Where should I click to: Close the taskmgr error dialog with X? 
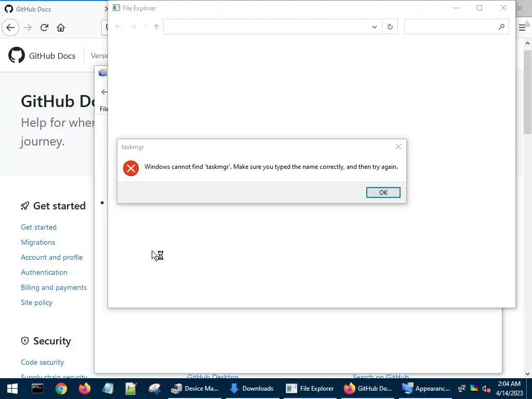pyautogui.click(x=398, y=147)
